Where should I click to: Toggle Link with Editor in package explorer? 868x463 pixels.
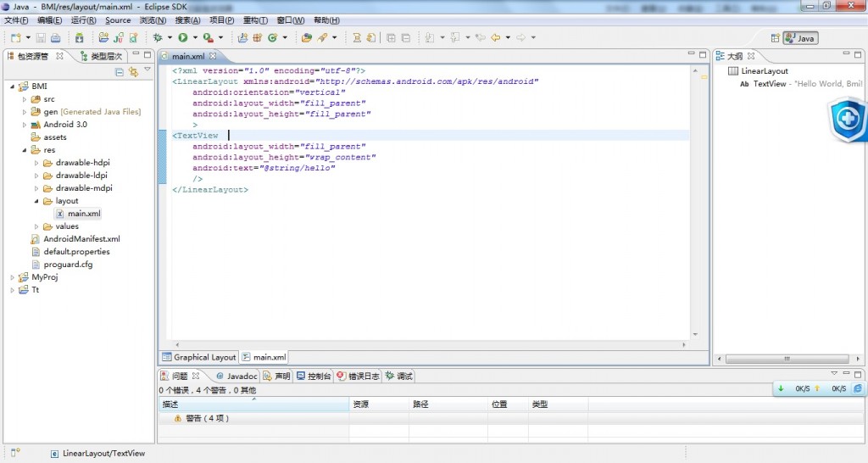133,72
